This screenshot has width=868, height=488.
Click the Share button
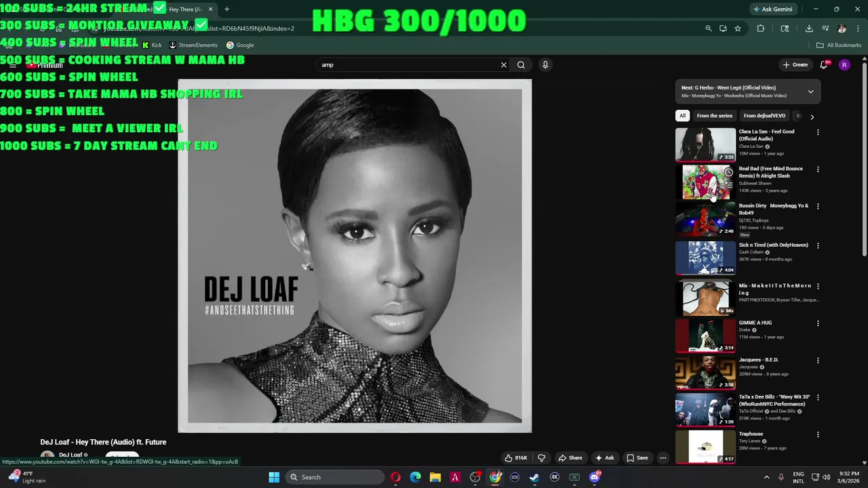pyautogui.click(x=570, y=458)
